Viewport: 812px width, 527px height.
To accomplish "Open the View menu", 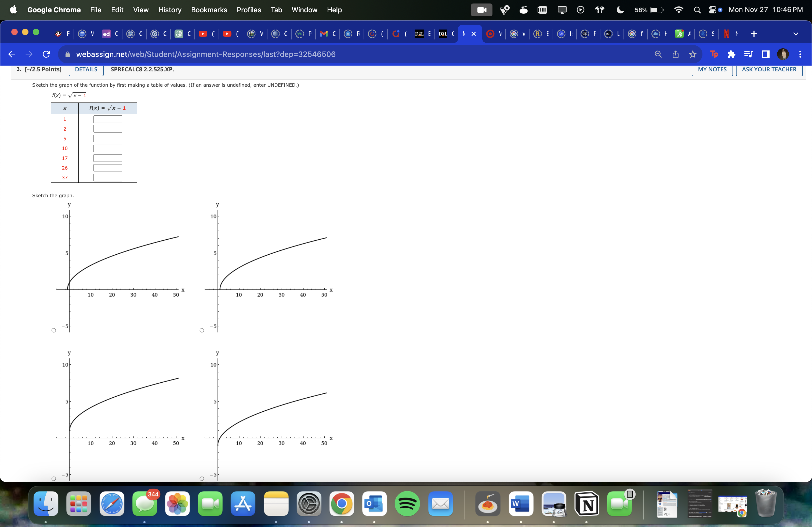I will [x=140, y=10].
